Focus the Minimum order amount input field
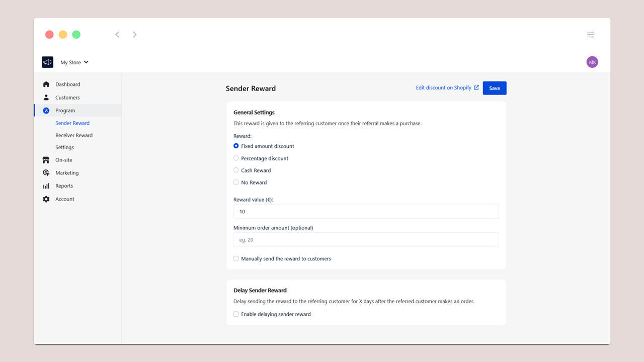Viewport: 644px width, 362px height. click(366, 240)
